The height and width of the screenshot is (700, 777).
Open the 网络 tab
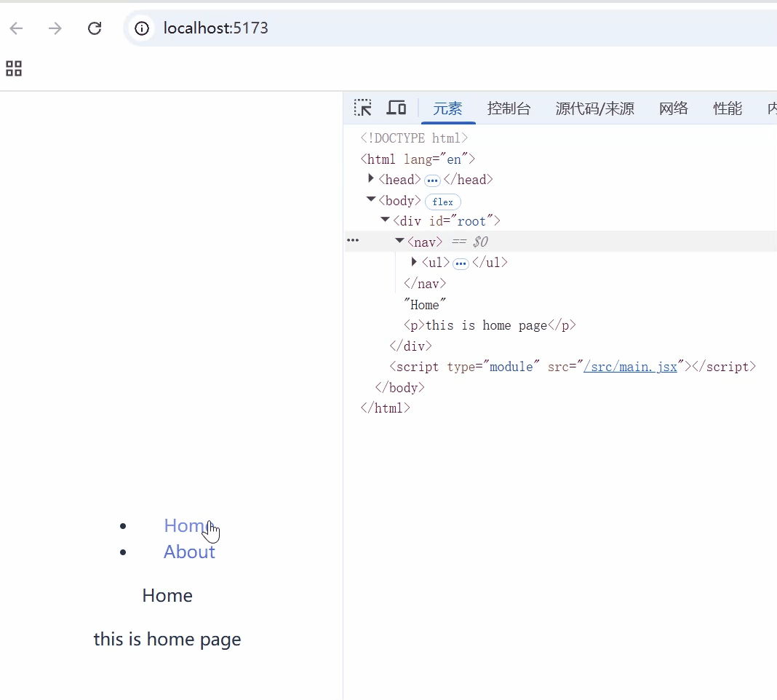coord(674,108)
